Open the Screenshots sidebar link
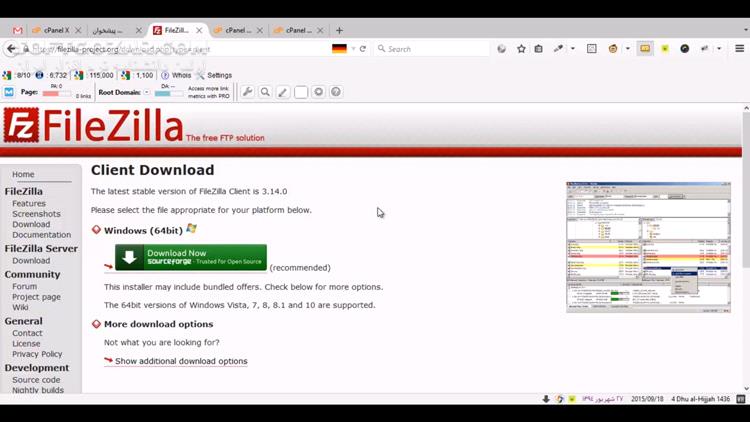 coord(36,214)
